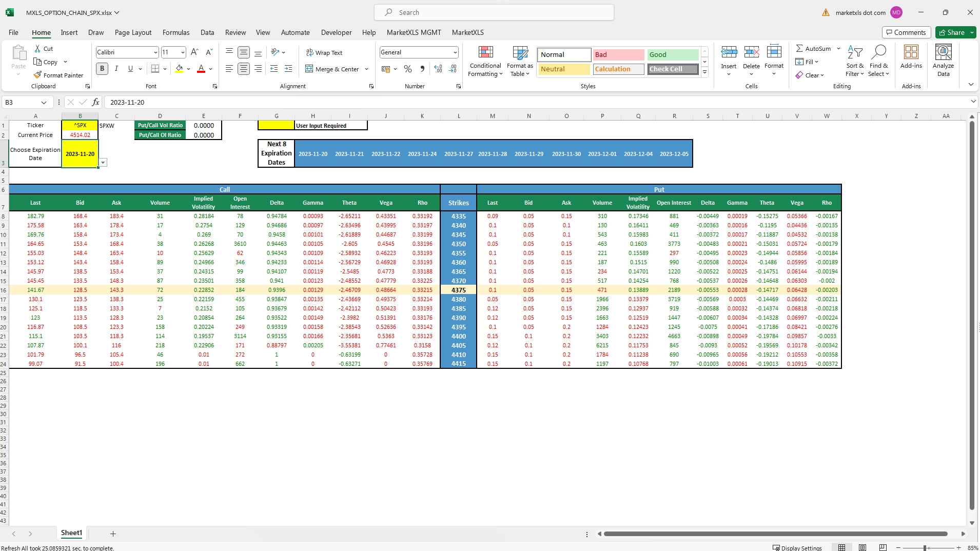Open the AutoSum dropdown arrow
980x551 pixels.
[838, 48]
